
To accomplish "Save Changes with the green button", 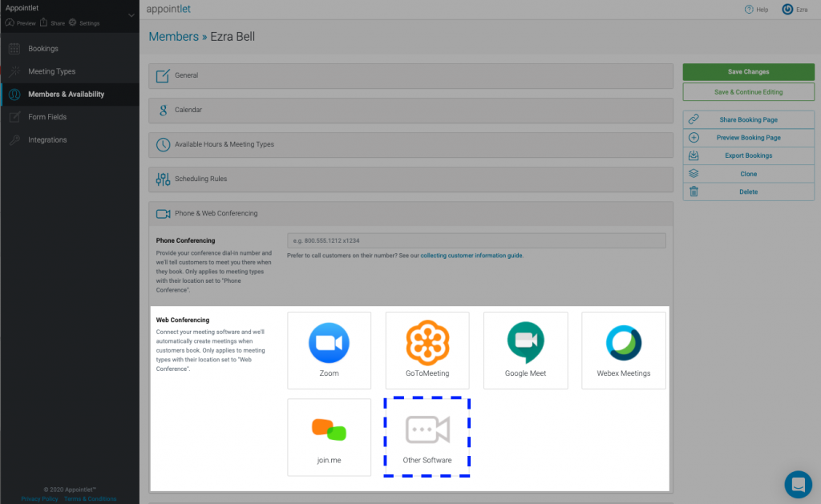I will pyautogui.click(x=748, y=71).
